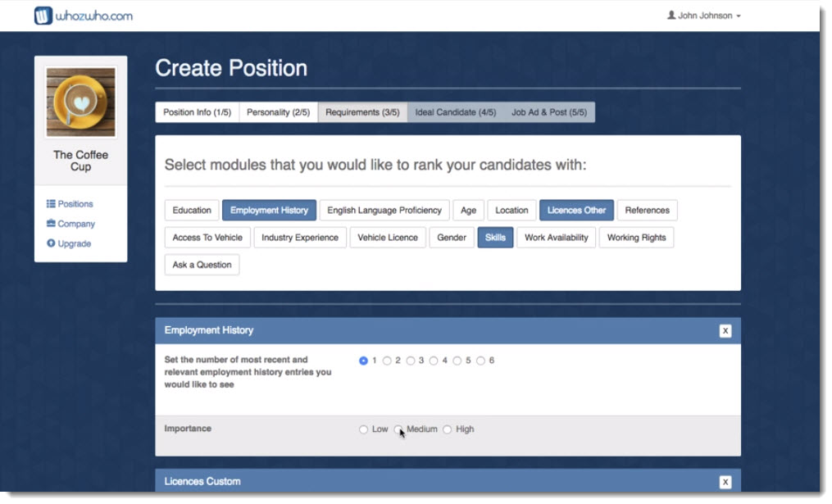
Task: Set importance to Medium
Action: pos(398,429)
